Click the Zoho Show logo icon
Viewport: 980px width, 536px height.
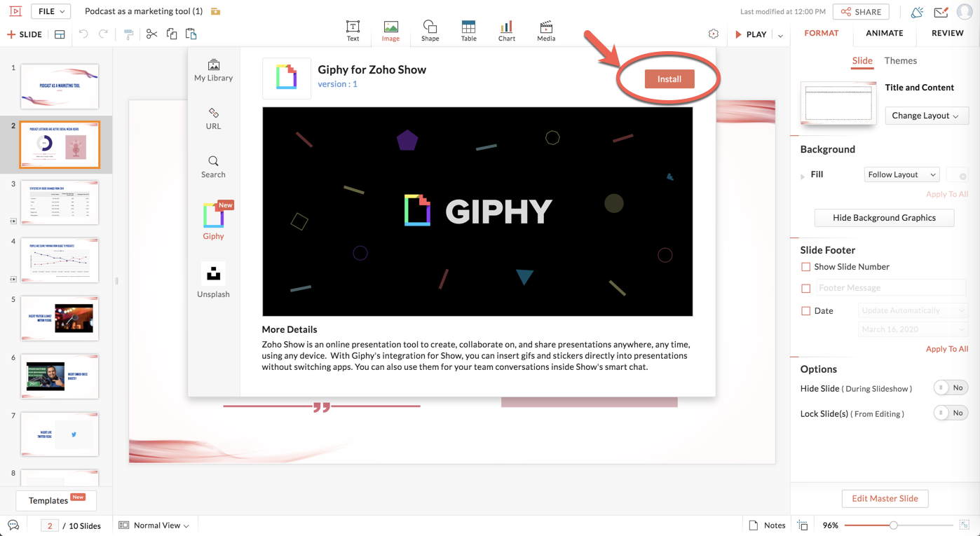coord(15,11)
